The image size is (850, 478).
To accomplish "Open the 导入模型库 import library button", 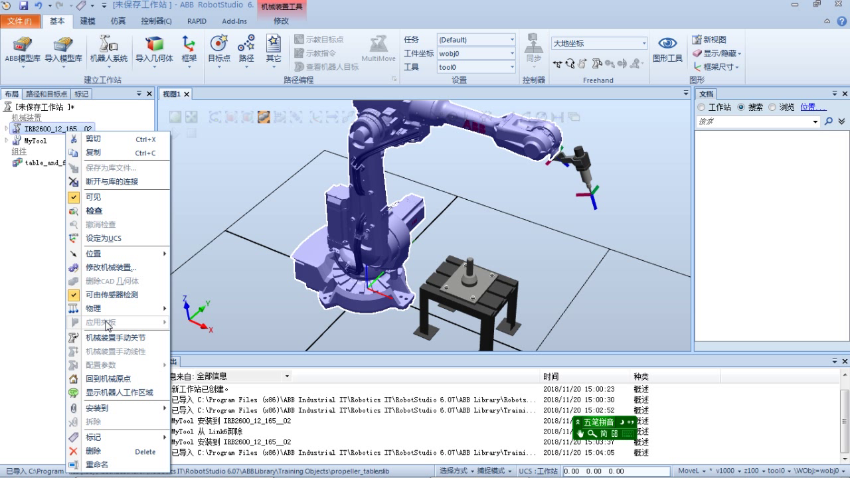I will [63, 49].
